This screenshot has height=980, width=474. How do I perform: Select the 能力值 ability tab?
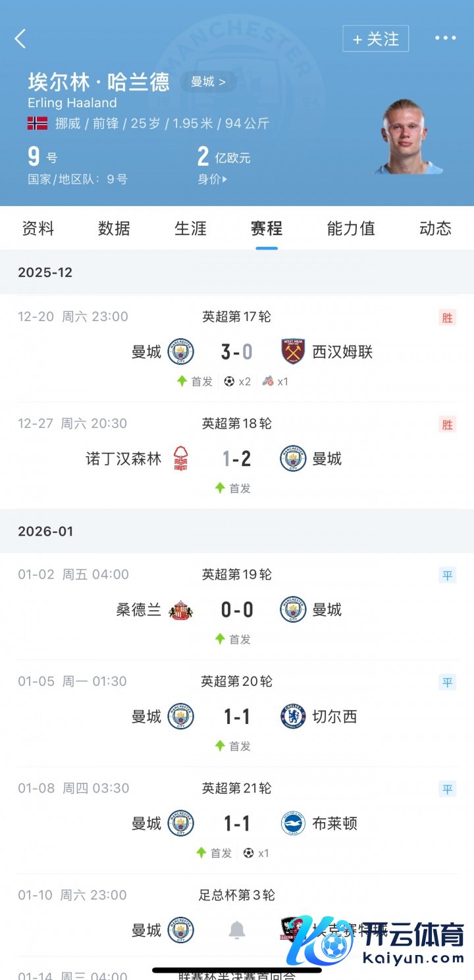tap(351, 228)
